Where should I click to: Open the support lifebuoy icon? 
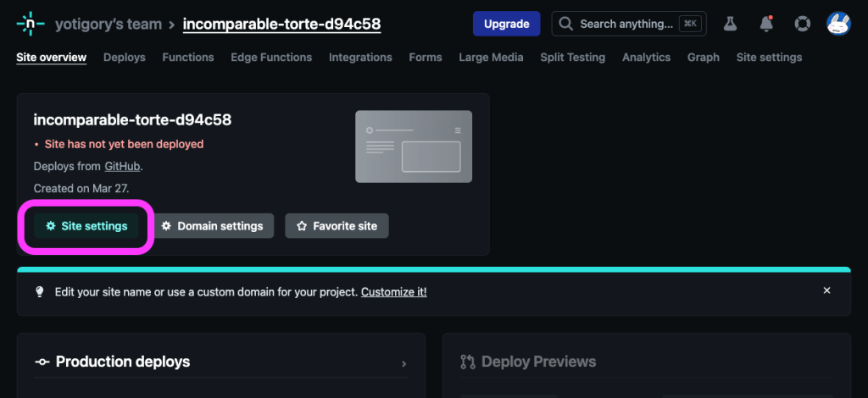(x=802, y=24)
